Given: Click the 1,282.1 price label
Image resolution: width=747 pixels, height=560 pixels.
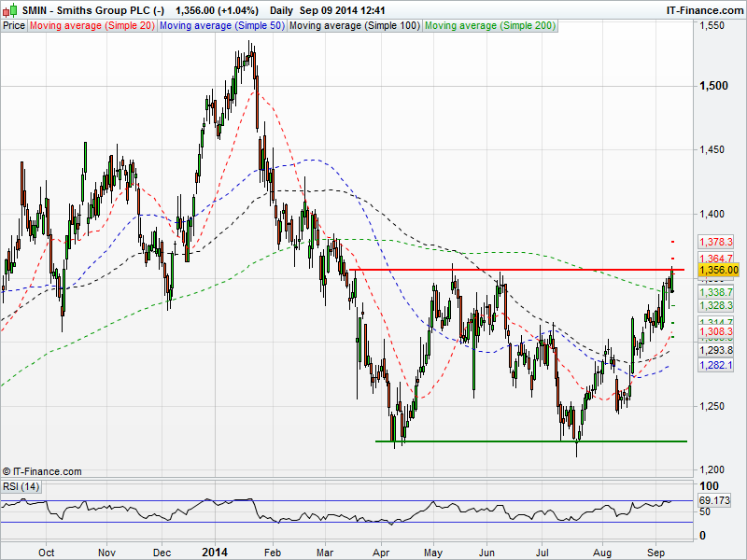Looking at the screenshot, I should click(715, 365).
